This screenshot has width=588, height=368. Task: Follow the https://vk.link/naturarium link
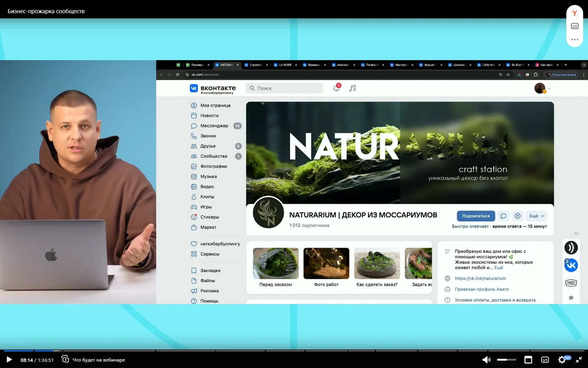[x=480, y=279]
